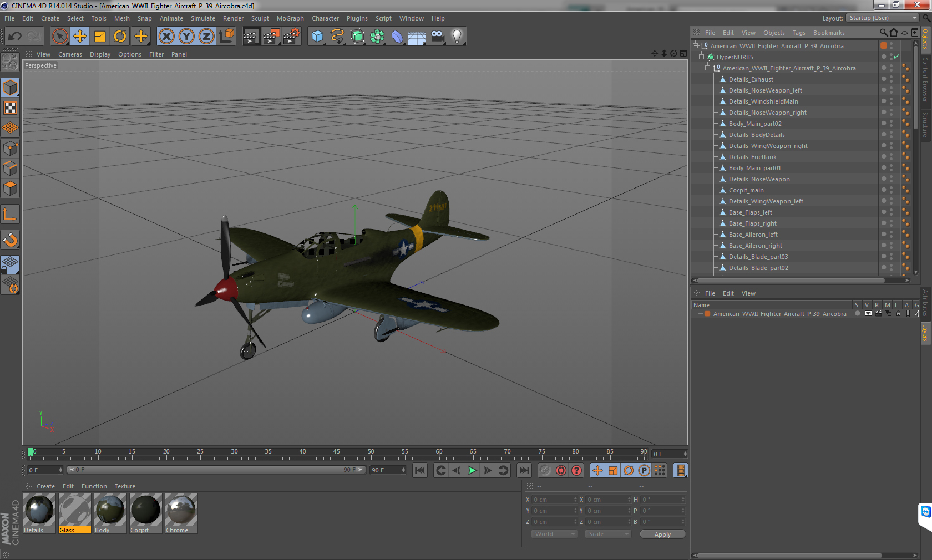The image size is (932, 560).
Task: Open the MoGraph menu
Action: click(290, 18)
